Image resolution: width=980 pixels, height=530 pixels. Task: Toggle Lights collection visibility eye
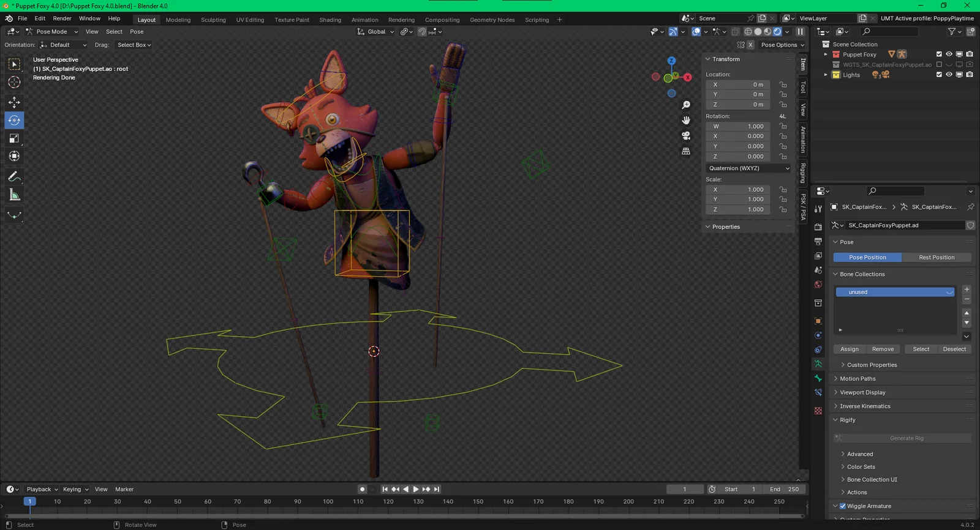(949, 75)
